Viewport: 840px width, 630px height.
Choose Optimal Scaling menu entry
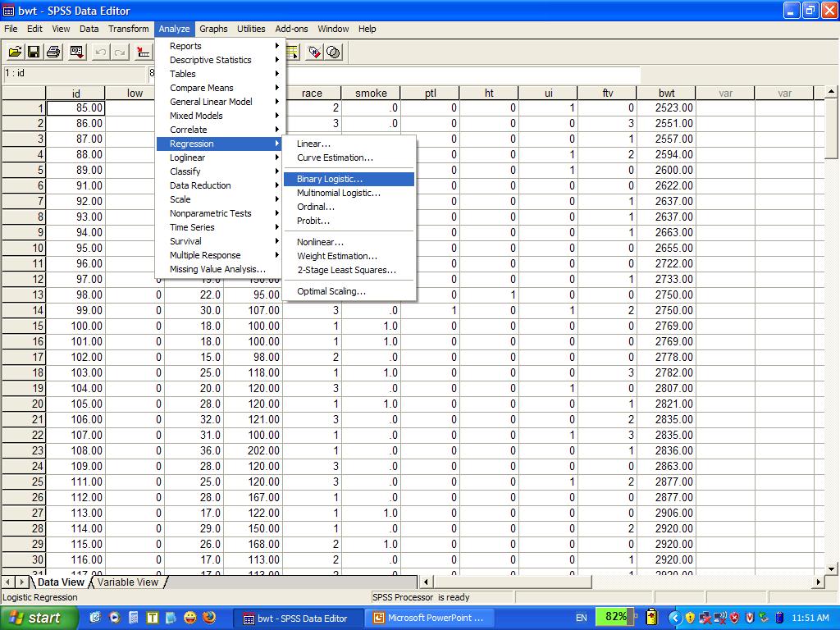[x=349, y=291]
